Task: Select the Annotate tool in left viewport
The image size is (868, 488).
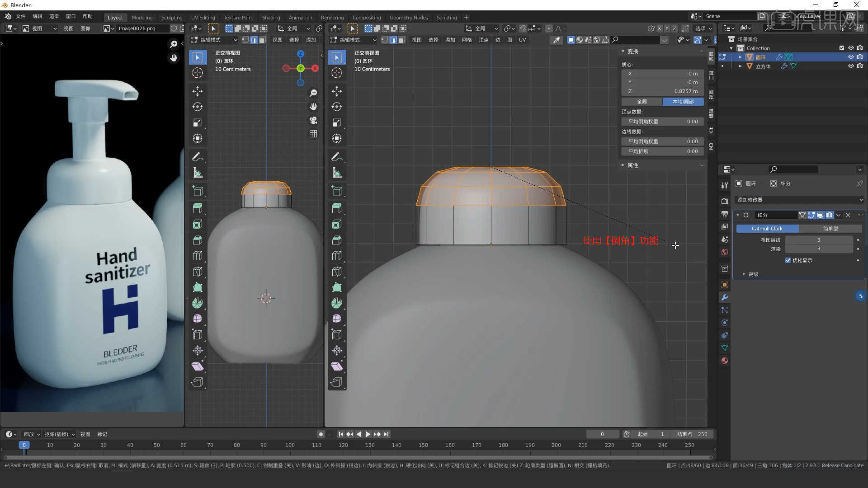Action: tap(198, 157)
